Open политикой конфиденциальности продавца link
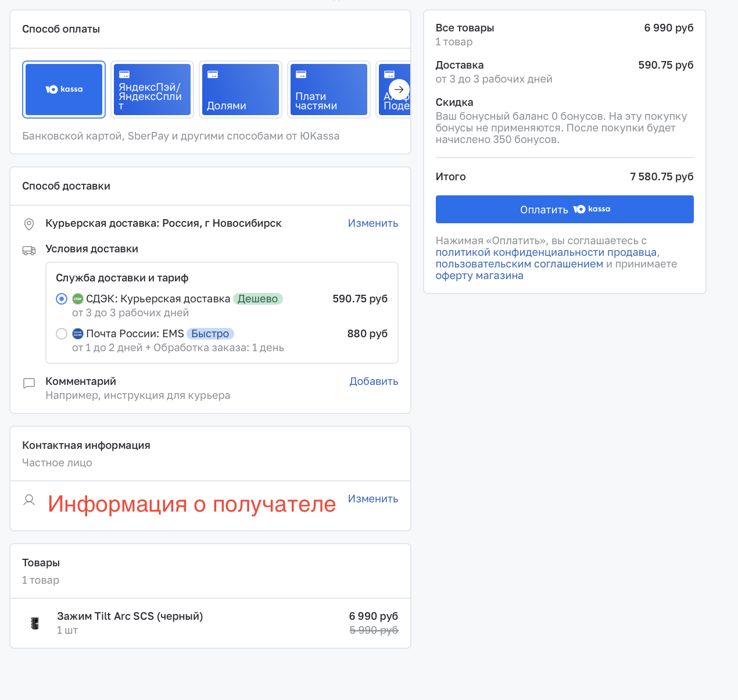This screenshot has width=738, height=700. coord(546,252)
